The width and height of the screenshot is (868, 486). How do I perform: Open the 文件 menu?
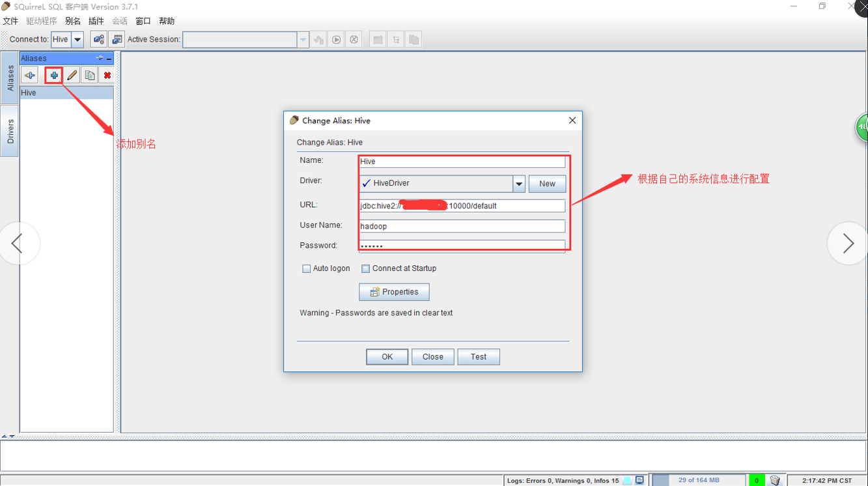tap(10, 21)
